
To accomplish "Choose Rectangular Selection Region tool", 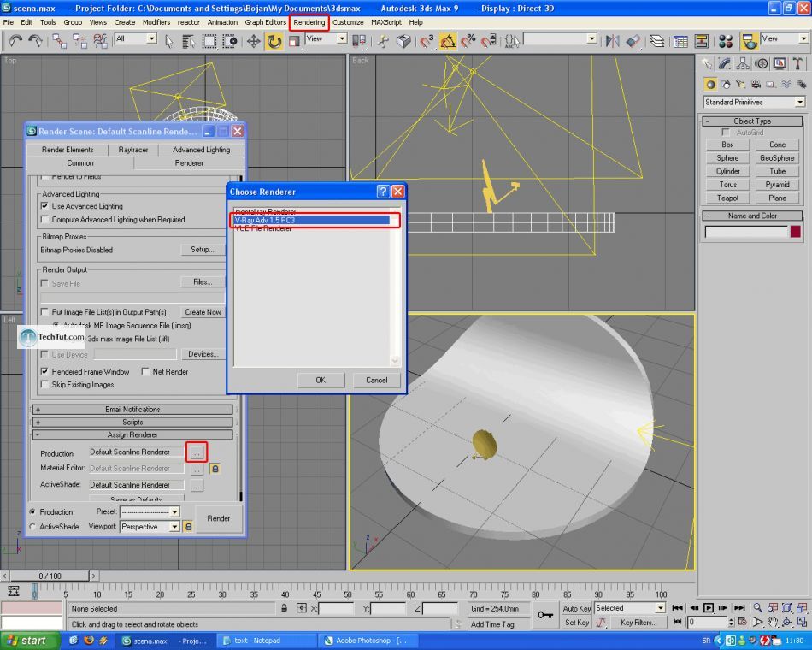I will [x=209, y=41].
